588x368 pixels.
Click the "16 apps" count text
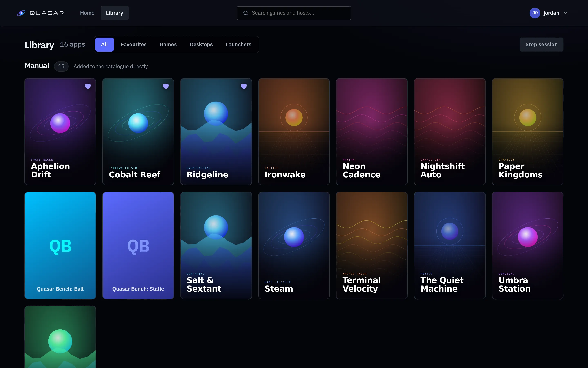click(x=72, y=44)
